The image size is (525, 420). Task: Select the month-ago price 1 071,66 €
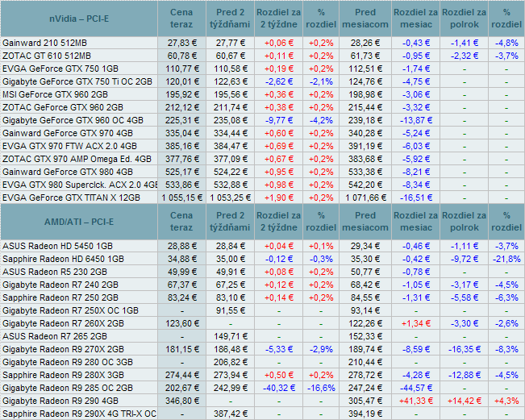click(x=365, y=198)
